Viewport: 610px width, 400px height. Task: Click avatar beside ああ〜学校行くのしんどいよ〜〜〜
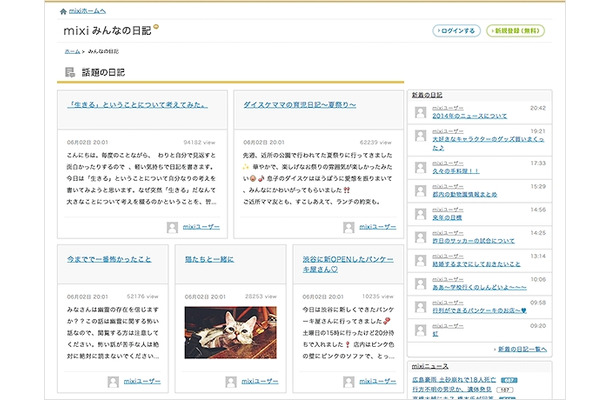(x=421, y=284)
